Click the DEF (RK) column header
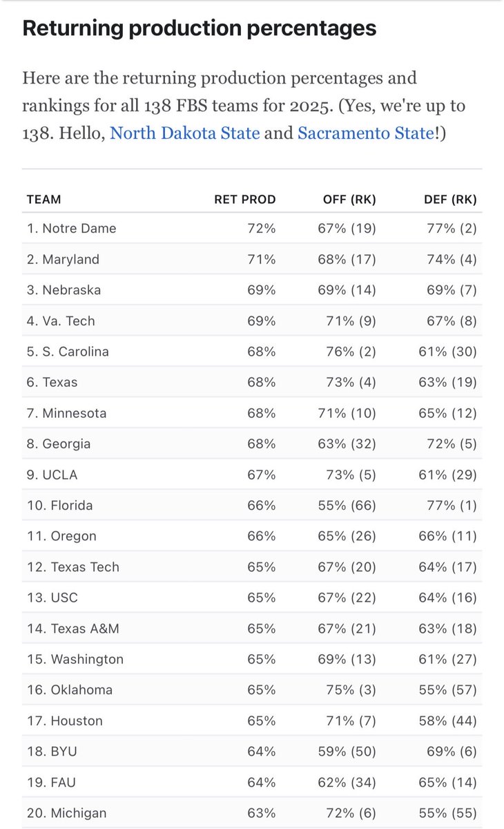Viewport: 504px width, 829px height. coord(450,200)
